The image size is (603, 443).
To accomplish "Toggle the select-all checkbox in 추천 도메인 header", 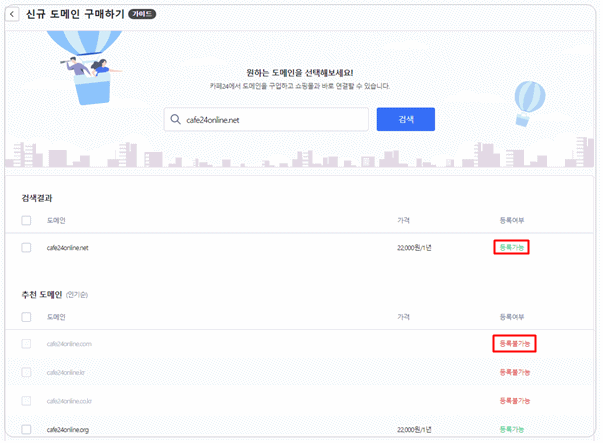I will point(26,317).
